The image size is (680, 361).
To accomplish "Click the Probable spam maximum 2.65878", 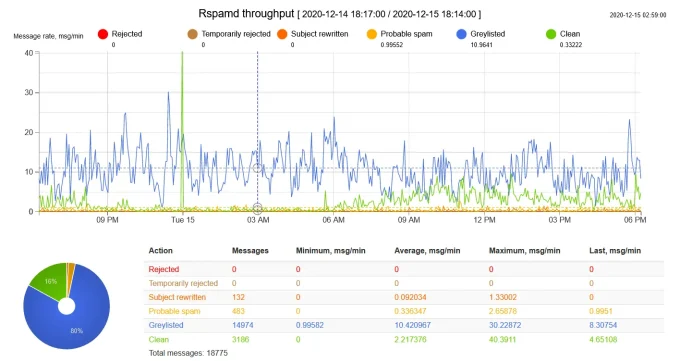I will click(x=503, y=311).
